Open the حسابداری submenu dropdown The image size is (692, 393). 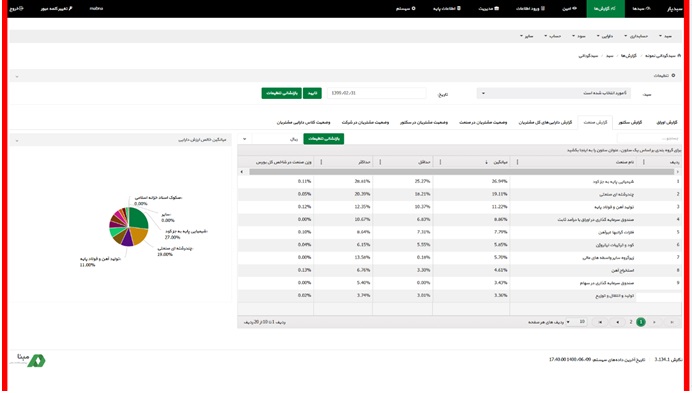click(x=636, y=36)
